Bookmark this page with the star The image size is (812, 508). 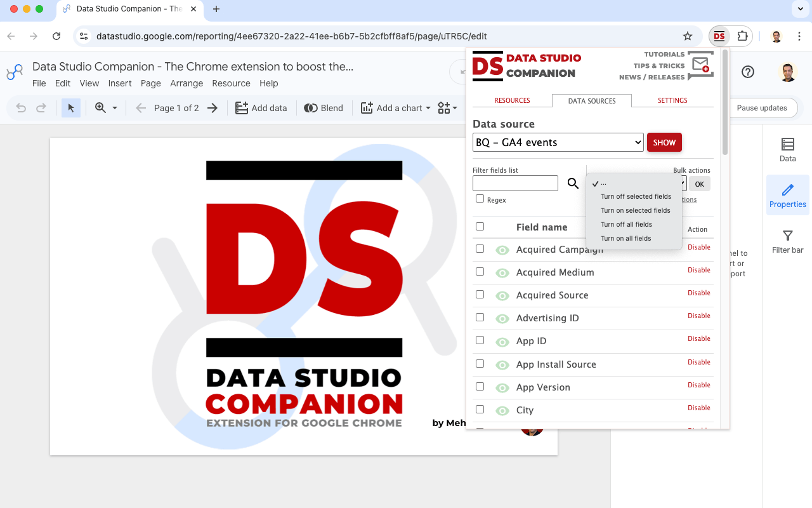(688, 36)
